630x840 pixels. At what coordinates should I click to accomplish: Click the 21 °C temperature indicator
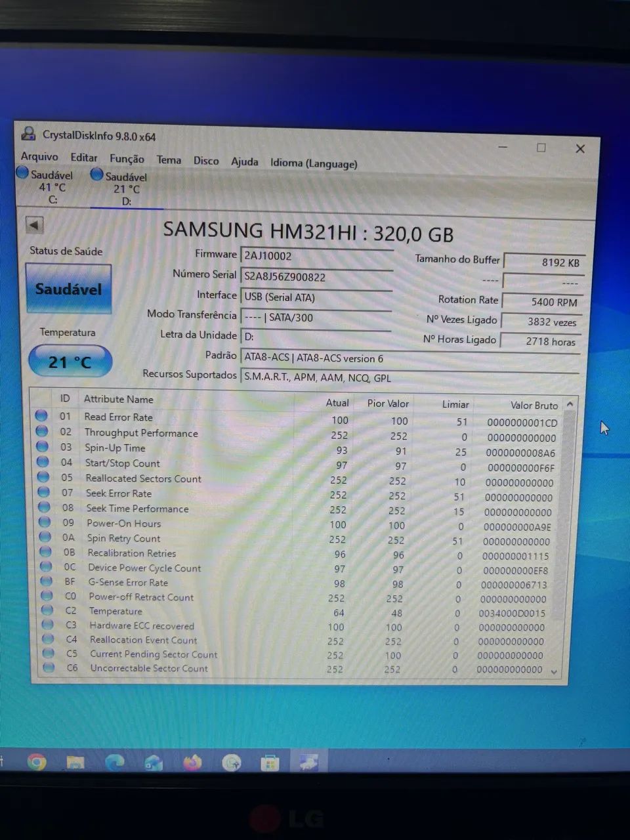(70, 362)
